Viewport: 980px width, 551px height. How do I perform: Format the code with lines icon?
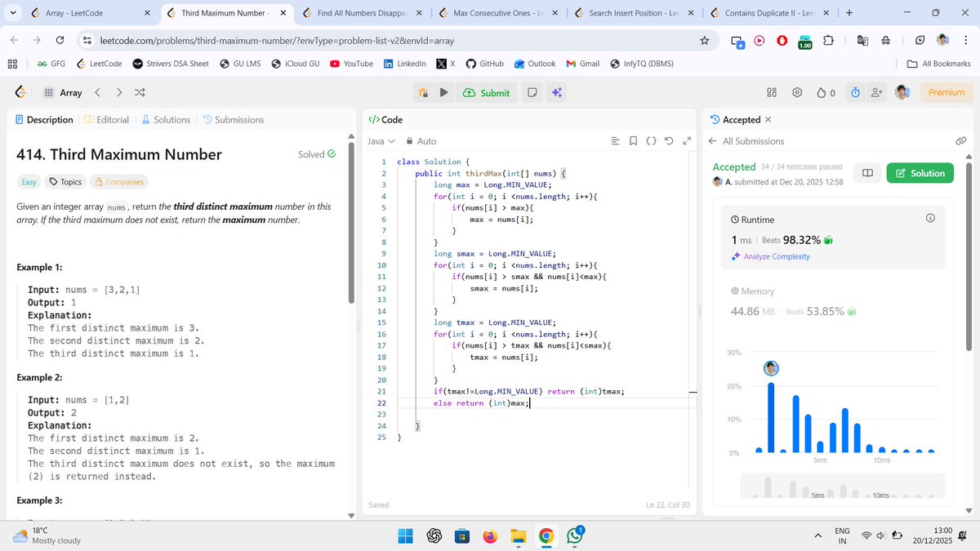click(616, 141)
